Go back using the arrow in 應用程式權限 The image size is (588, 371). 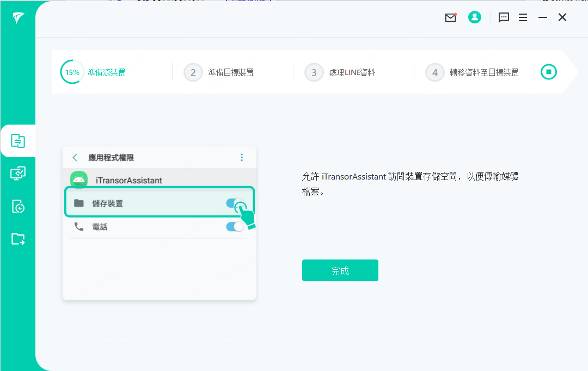[x=75, y=157]
